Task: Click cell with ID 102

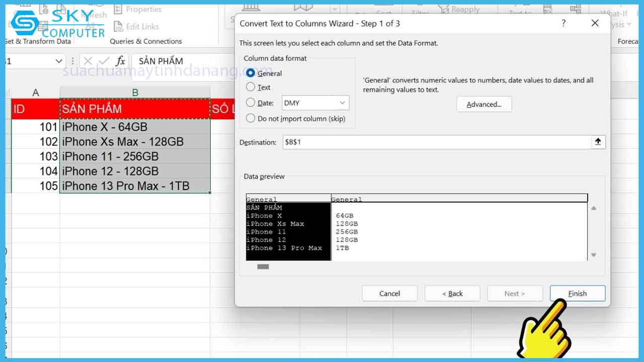Action: coord(35,141)
